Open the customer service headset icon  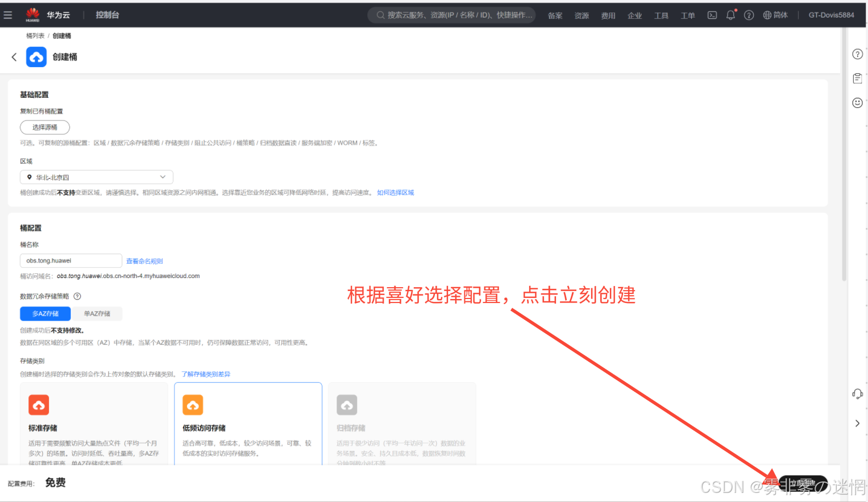pos(857,394)
